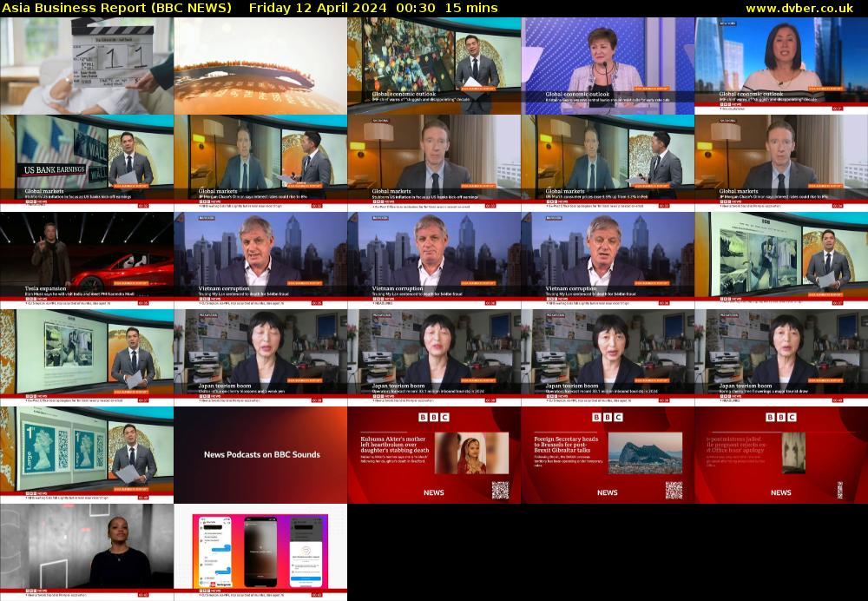Open the frame with woman in dark studio
Image resolution: width=868 pixels, height=601 pixels.
click(x=87, y=552)
